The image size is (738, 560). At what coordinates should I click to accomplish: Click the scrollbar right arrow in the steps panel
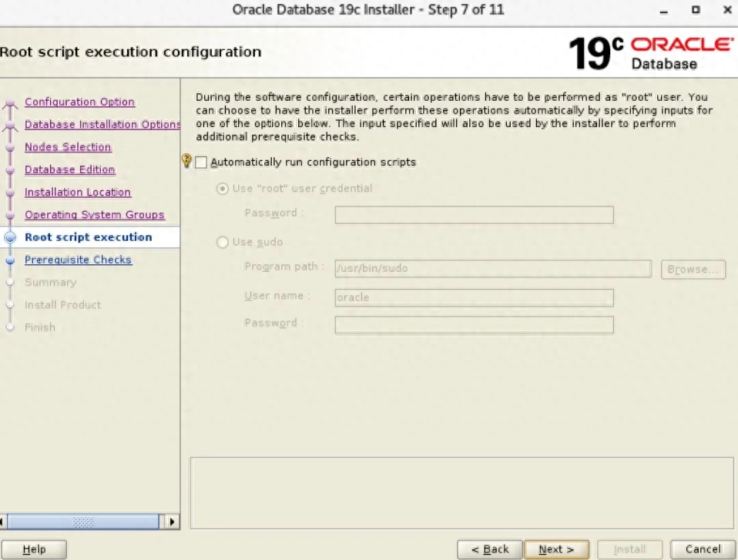pos(171,521)
